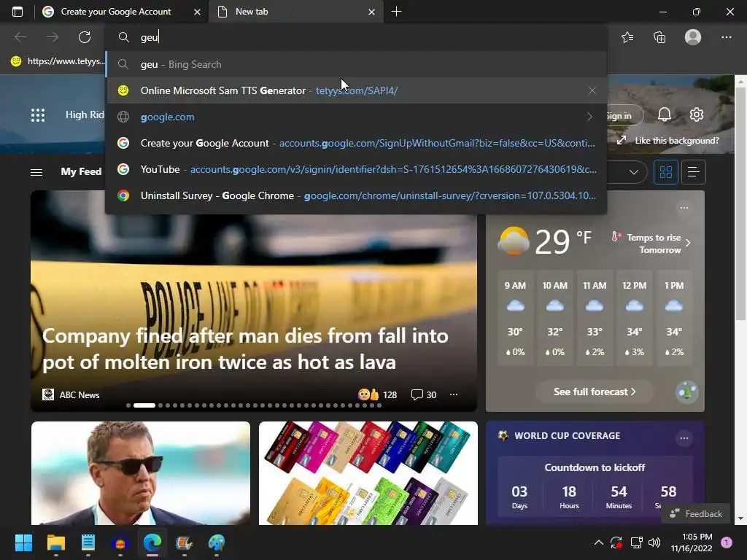Open the tetyys favorites bar bookmark
The image size is (747, 560).
pos(56,61)
